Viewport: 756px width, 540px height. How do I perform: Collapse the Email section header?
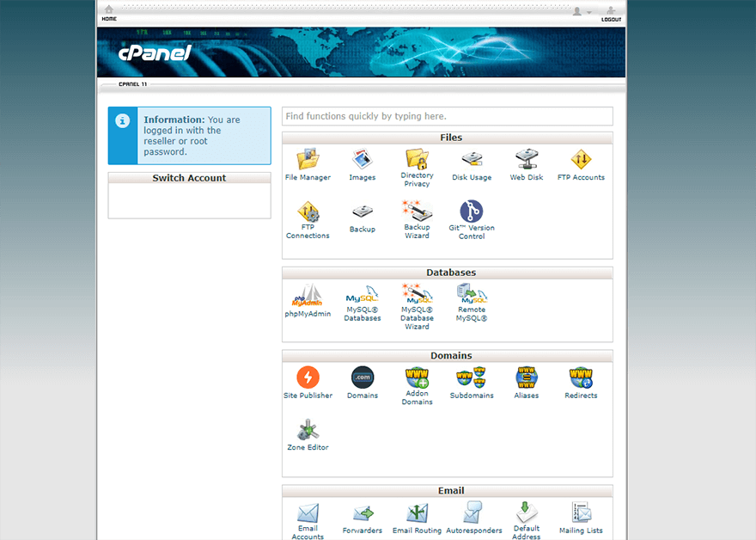448,491
